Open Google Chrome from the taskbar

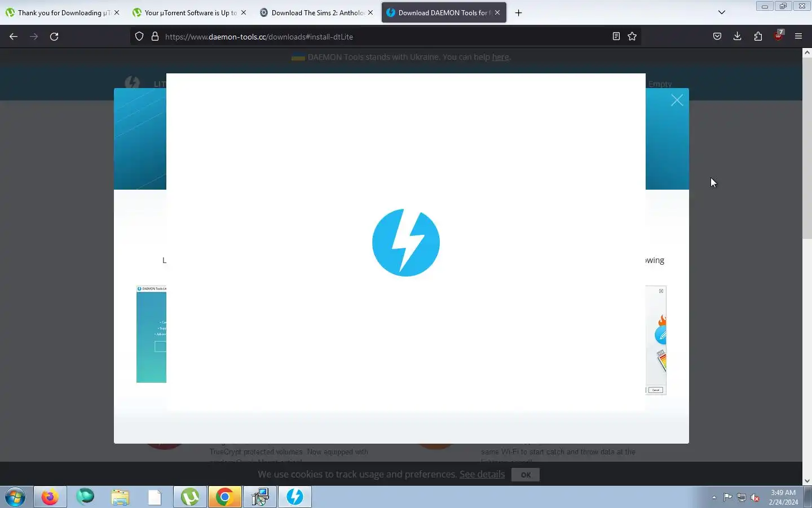point(225,497)
